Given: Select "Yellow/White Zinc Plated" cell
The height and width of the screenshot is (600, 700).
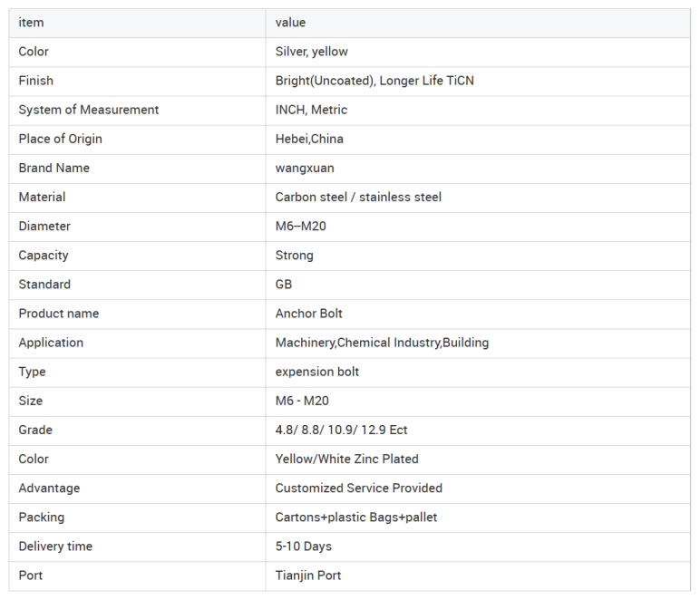Looking at the screenshot, I should (x=346, y=459).
